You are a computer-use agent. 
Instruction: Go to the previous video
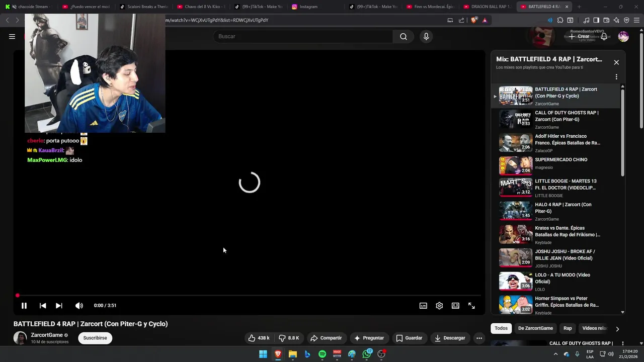43,305
